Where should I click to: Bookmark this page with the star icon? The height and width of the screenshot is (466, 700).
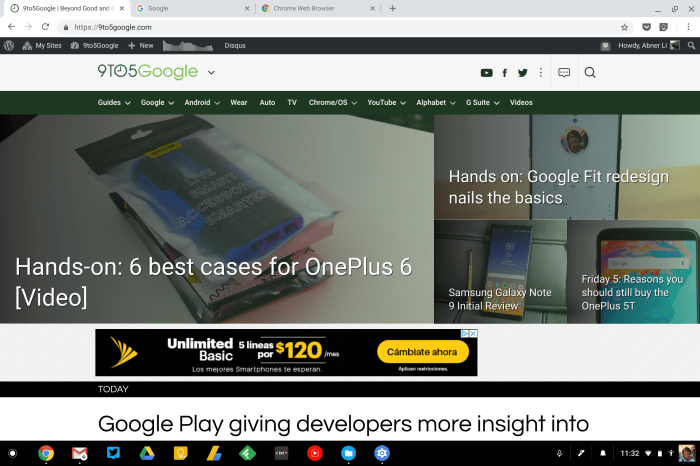(625, 27)
